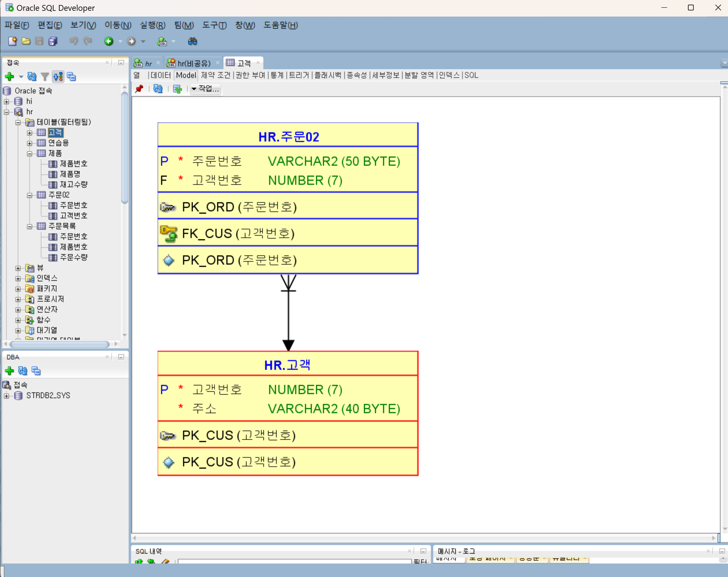Switch to the 제약 조건 sub-tab

pos(216,75)
